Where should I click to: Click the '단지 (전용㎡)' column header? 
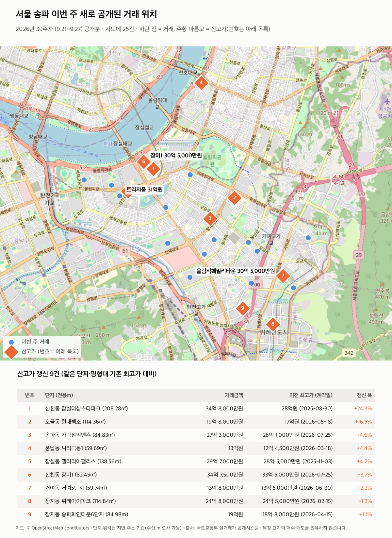[59, 395]
